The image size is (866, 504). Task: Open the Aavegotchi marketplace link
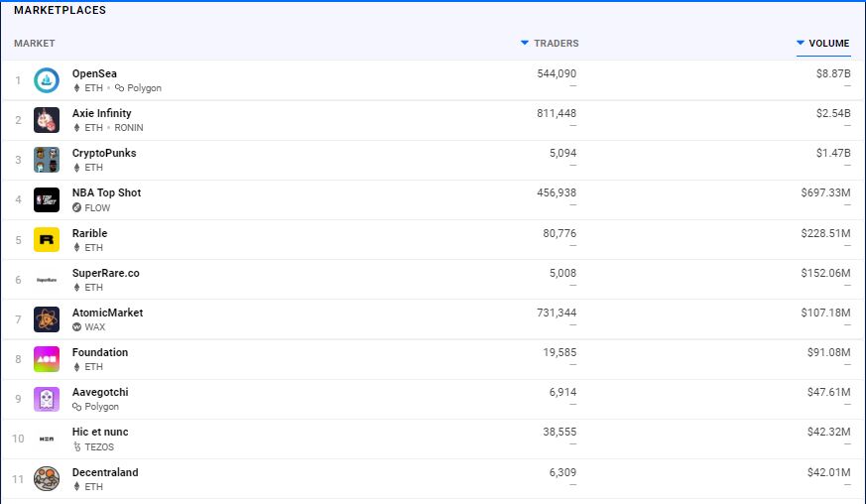point(100,392)
